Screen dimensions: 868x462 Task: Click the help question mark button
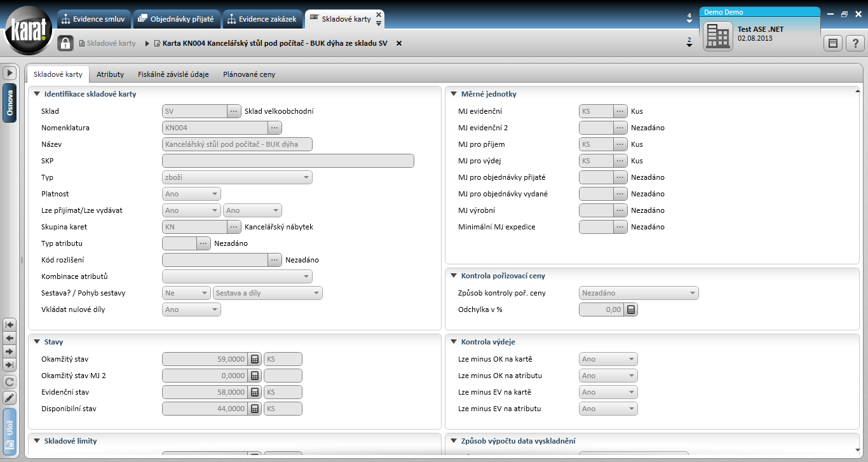coord(855,43)
